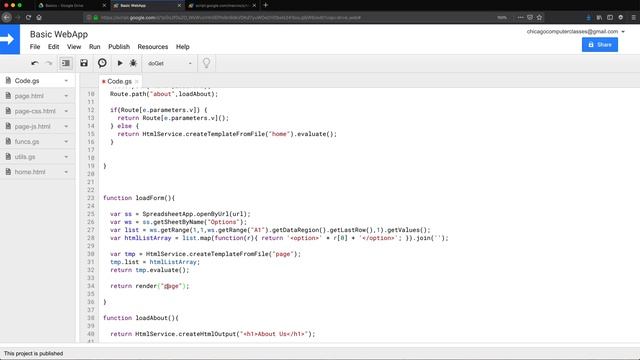Switch to the script.google.com browser tab

tap(221, 5)
